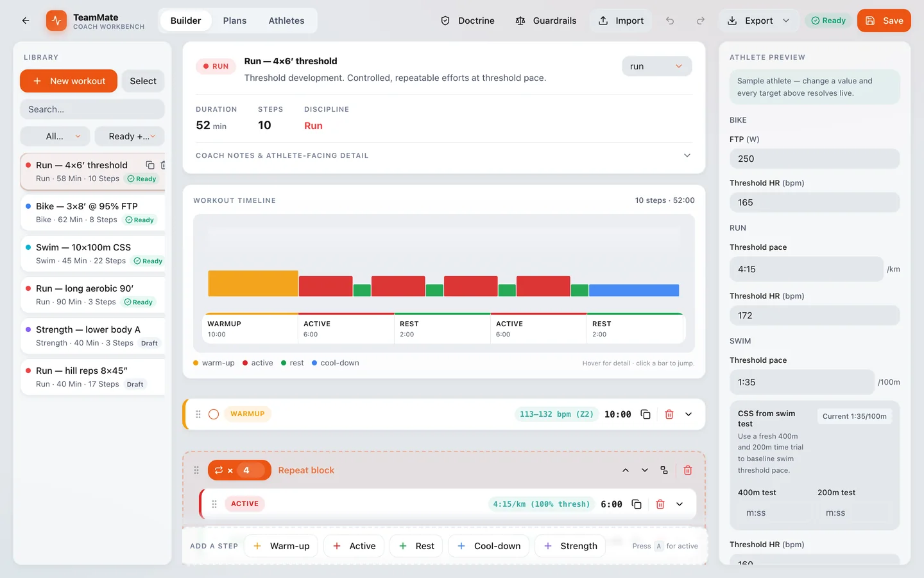The height and width of the screenshot is (578, 924).
Task: Switch to the Plans tab
Action: click(235, 21)
